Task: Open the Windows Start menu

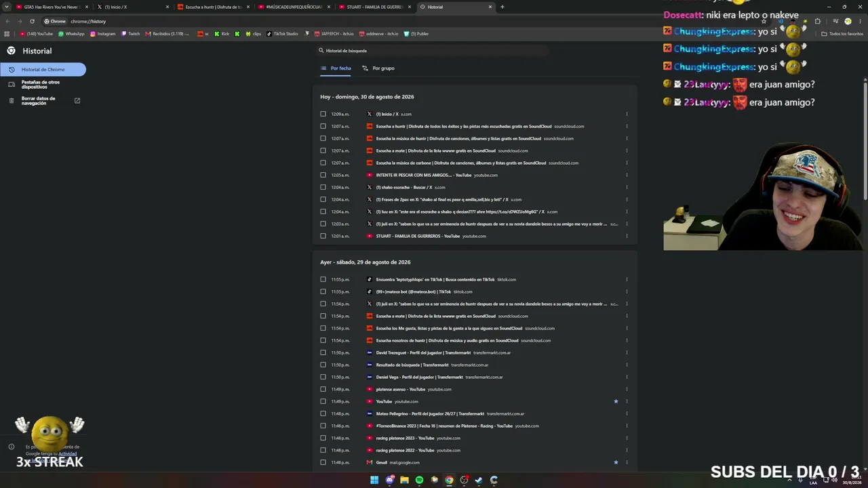Action: (374, 480)
